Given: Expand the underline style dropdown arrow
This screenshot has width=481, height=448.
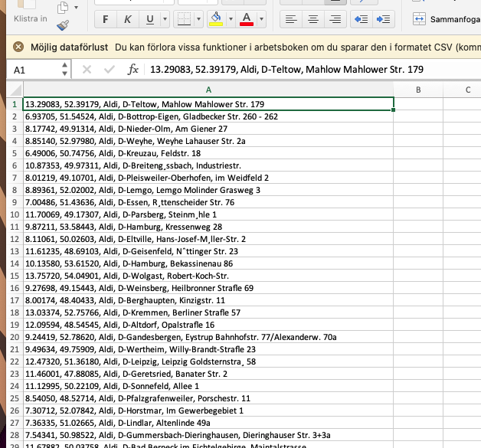Looking at the screenshot, I should coord(166,18).
